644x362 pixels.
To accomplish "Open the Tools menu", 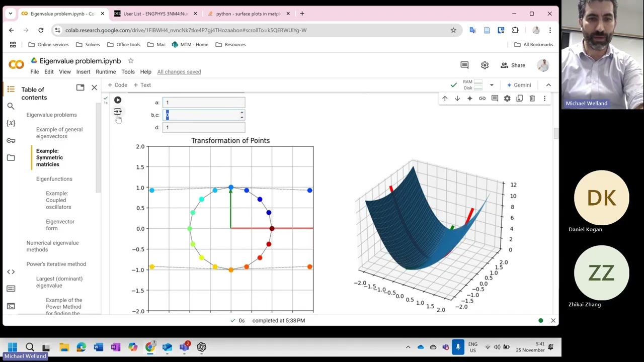I will pos(128,72).
